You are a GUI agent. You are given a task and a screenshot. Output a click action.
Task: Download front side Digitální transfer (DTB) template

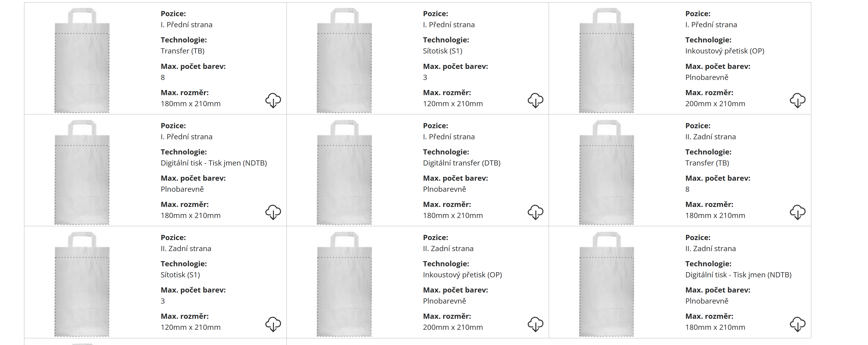click(535, 212)
